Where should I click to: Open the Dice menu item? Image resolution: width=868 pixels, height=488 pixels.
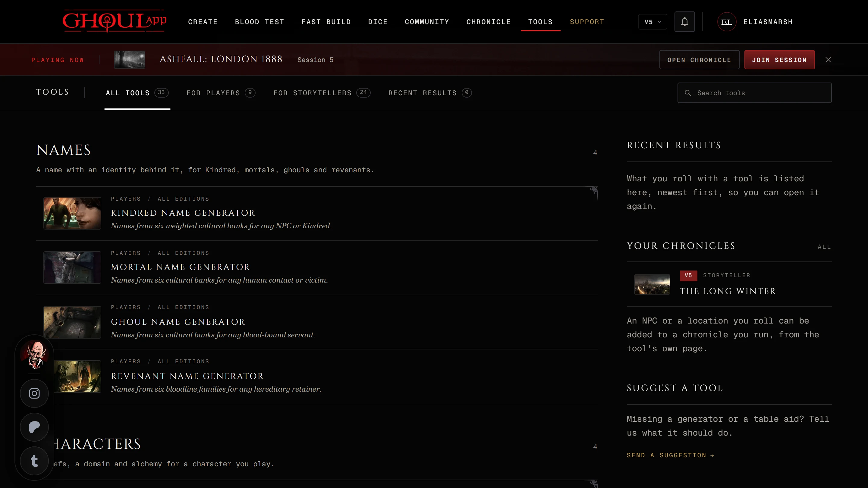click(378, 22)
